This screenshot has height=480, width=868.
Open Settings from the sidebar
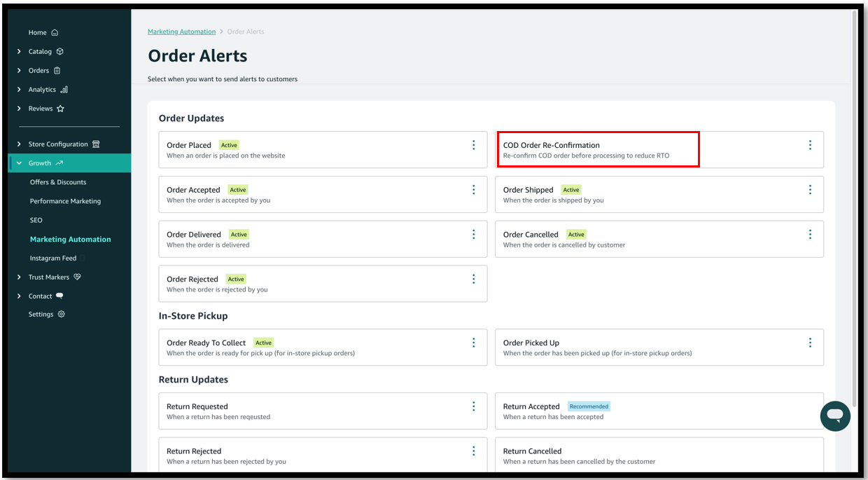pos(41,315)
